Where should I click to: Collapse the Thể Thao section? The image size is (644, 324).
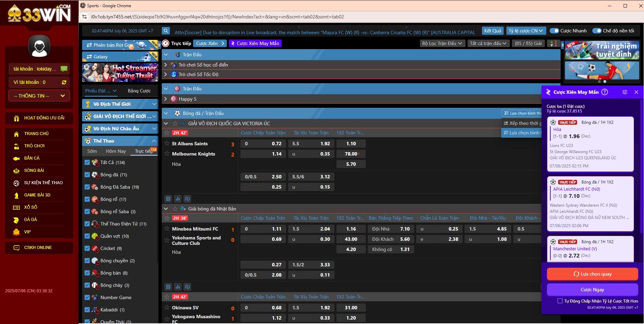[154, 141]
